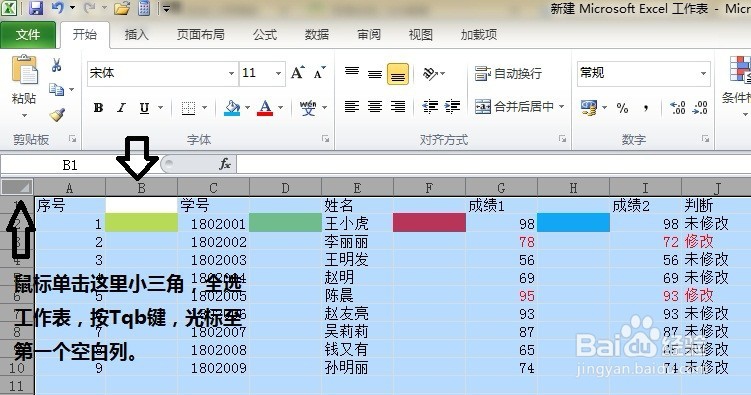751x395 pixels.
Task: Open Borders dropdown arrow
Action: point(205,108)
